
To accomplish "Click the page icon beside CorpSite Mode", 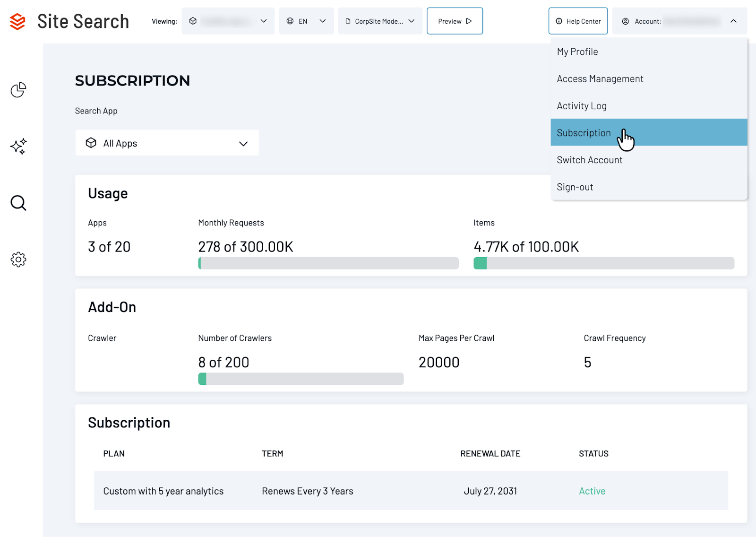I will click(348, 21).
